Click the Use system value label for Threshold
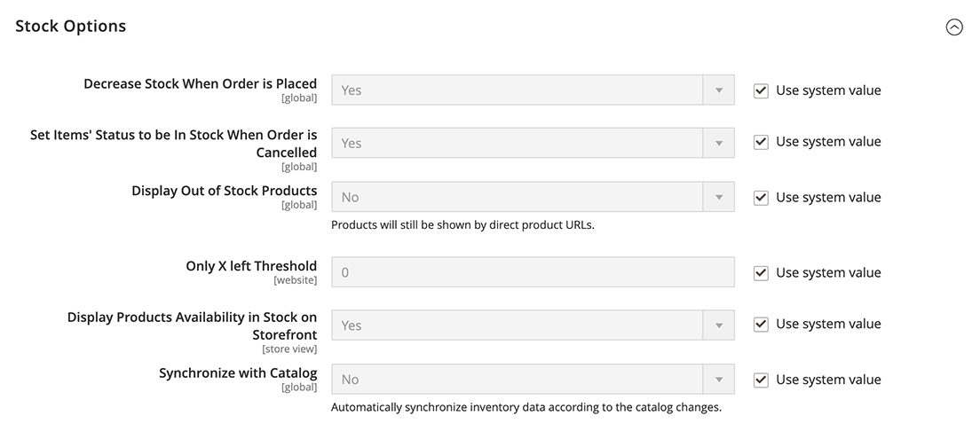The image size is (980, 439). tap(828, 273)
